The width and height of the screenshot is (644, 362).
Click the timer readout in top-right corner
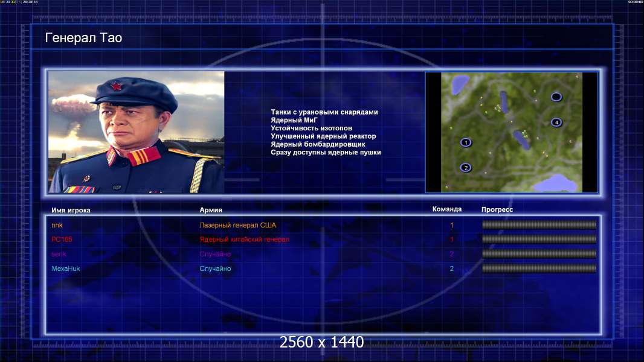pos(636,2)
